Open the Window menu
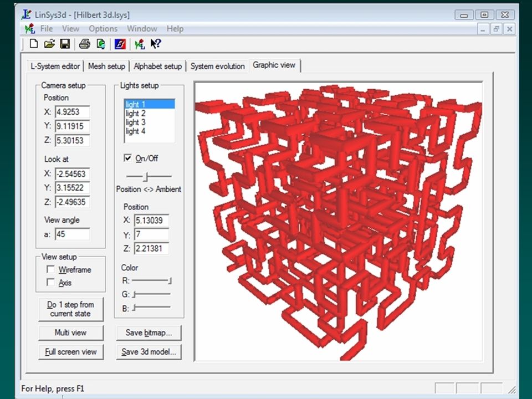 pyautogui.click(x=142, y=29)
